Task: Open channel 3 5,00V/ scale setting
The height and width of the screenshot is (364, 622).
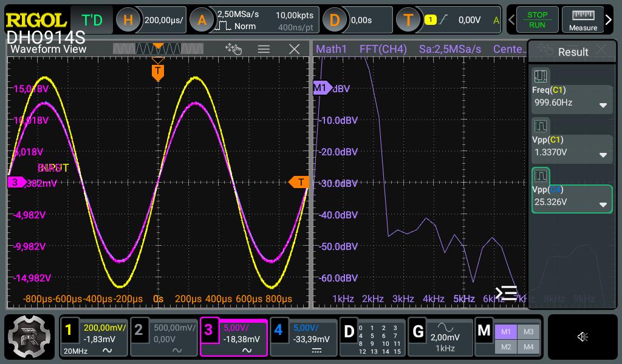Action: click(x=236, y=328)
